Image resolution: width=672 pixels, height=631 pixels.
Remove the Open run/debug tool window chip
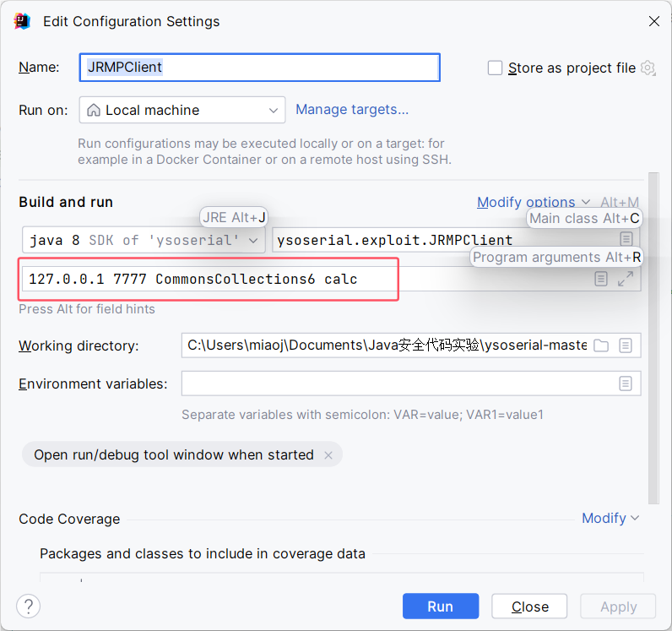[x=328, y=455]
